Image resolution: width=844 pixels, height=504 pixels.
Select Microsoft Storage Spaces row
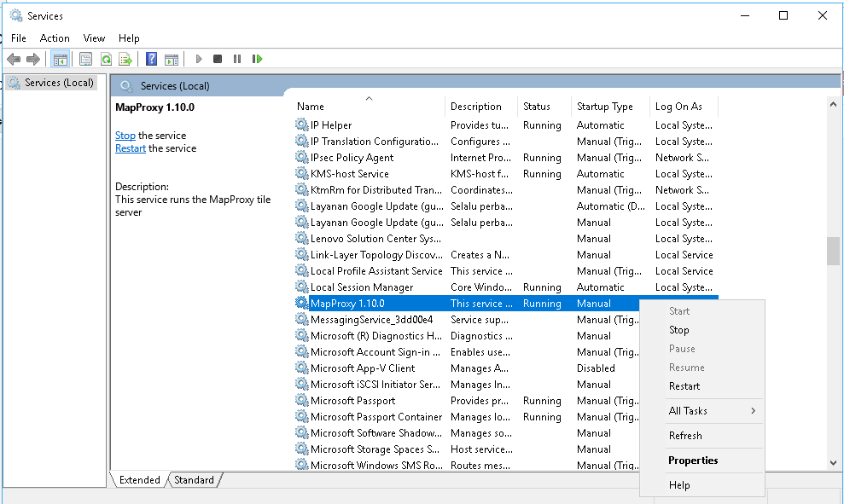click(x=467, y=449)
